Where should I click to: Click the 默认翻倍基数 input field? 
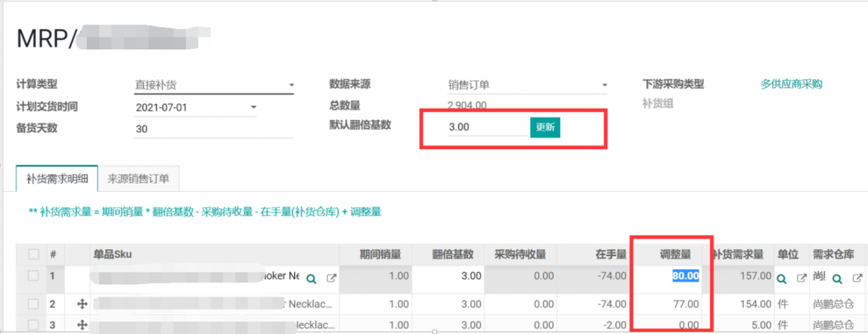486,127
